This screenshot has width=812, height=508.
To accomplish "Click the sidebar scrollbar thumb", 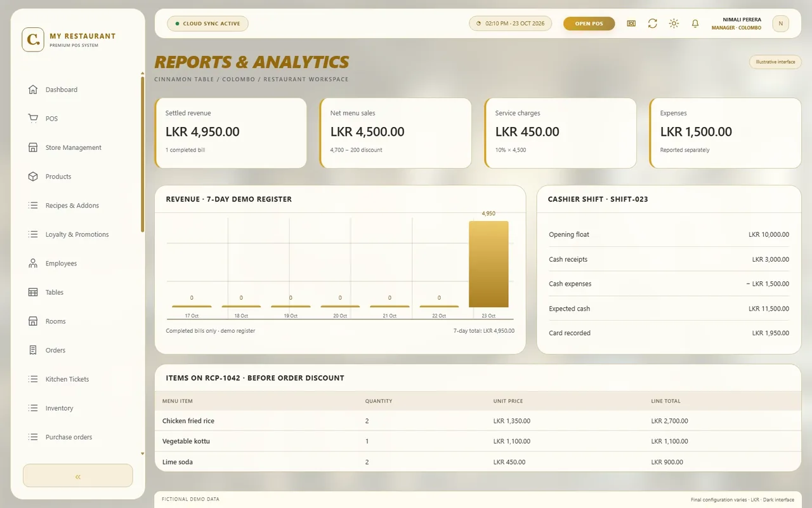I will click(x=142, y=154).
